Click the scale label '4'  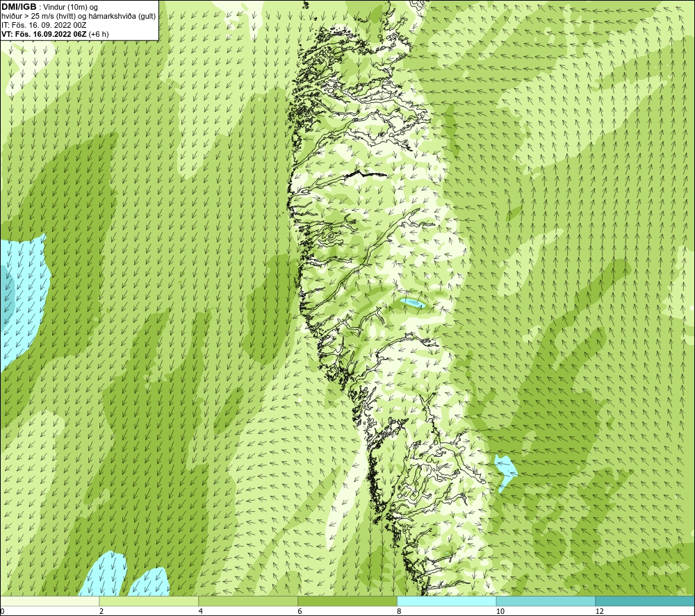(201, 611)
